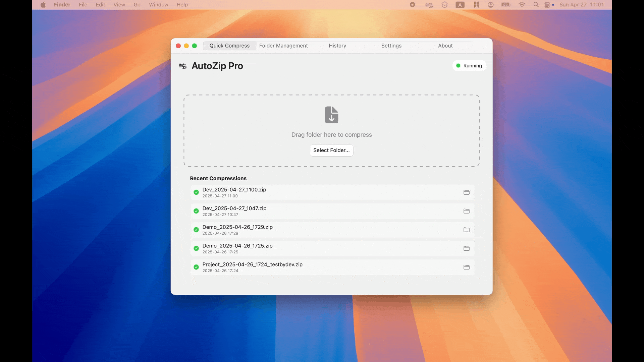Click the green Running status indicator
The height and width of the screenshot is (362, 644).
(458, 66)
